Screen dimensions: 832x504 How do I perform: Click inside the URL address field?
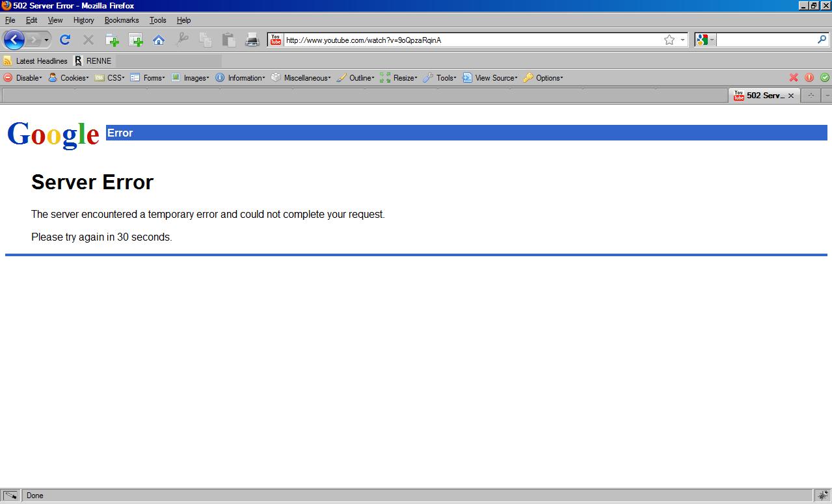pos(468,40)
